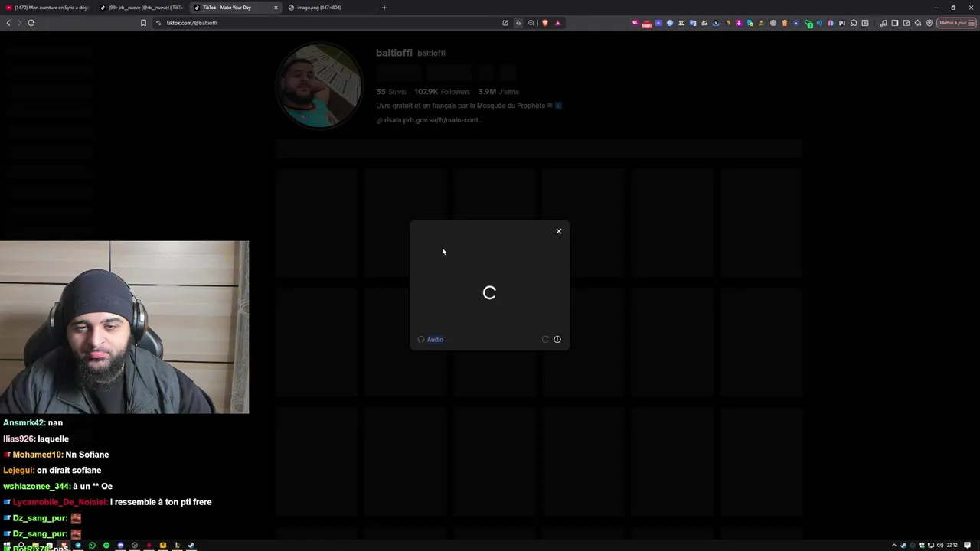Open the browser hamburger main menu

[972, 23]
